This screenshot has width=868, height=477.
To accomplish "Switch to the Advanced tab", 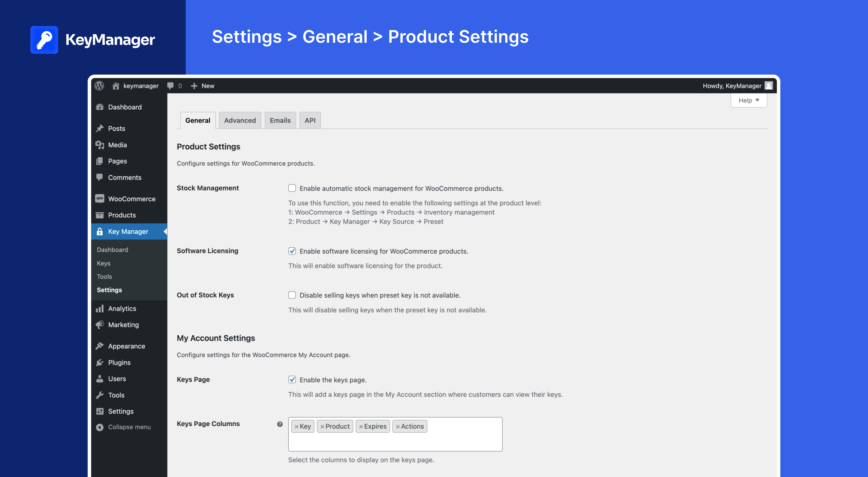I will (x=240, y=121).
